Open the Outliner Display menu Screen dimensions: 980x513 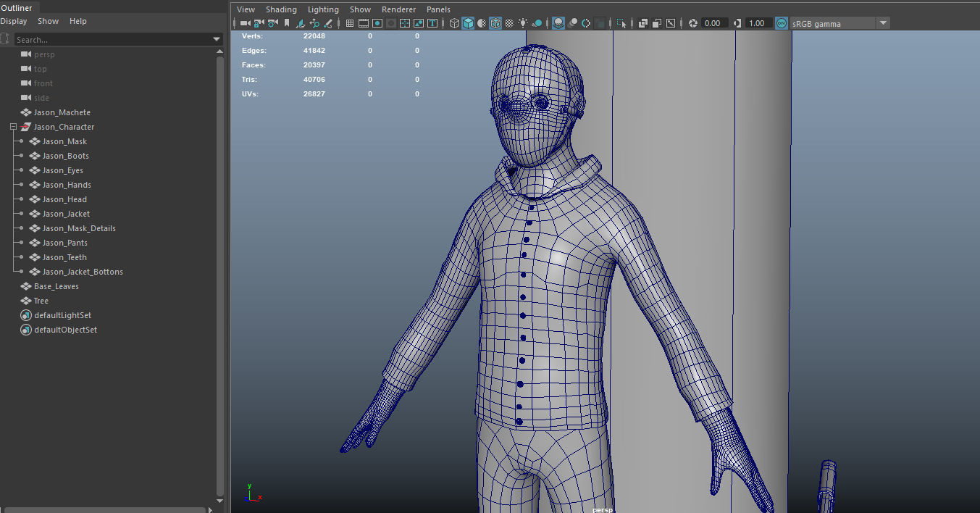point(14,21)
